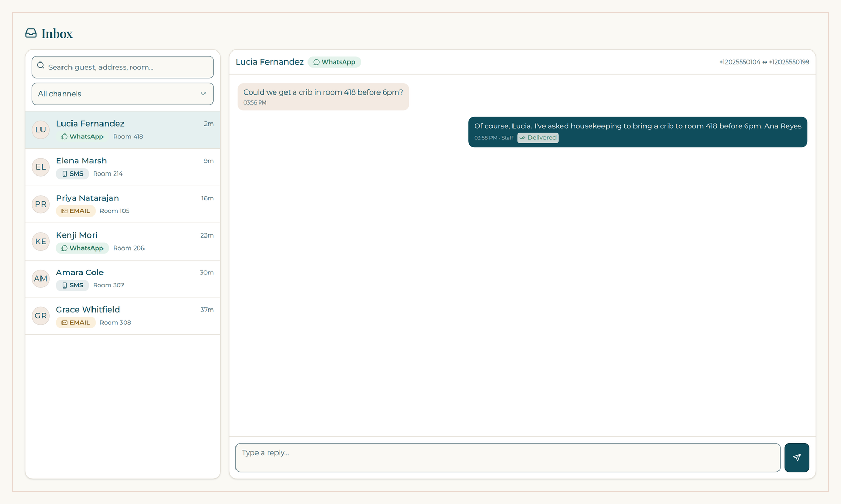The width and height of the screenshot is (841, 504).
Task: Click the send reply paper-plane button
Action: 797,458
